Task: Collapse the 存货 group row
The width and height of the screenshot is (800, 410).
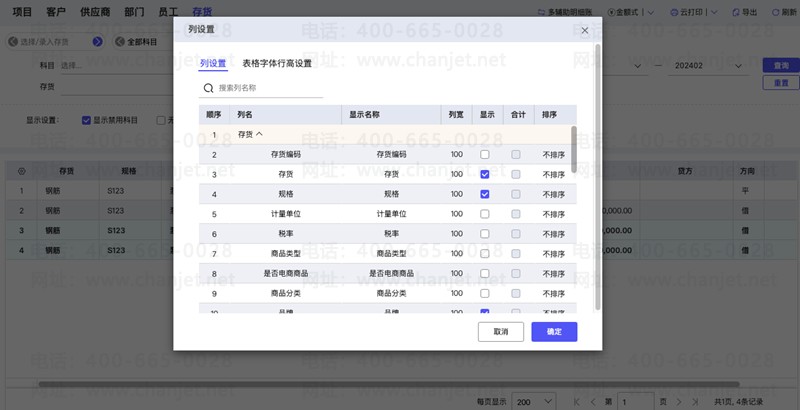Action: 259,134
